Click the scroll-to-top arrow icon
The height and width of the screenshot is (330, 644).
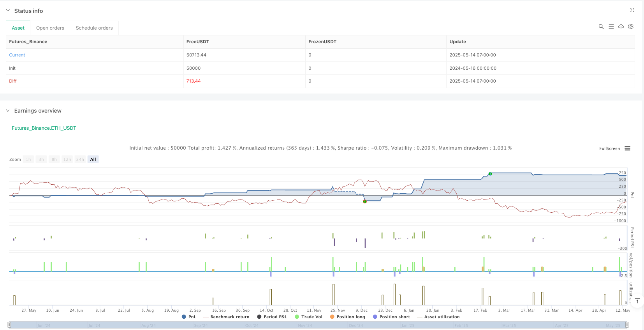point(637,301)
